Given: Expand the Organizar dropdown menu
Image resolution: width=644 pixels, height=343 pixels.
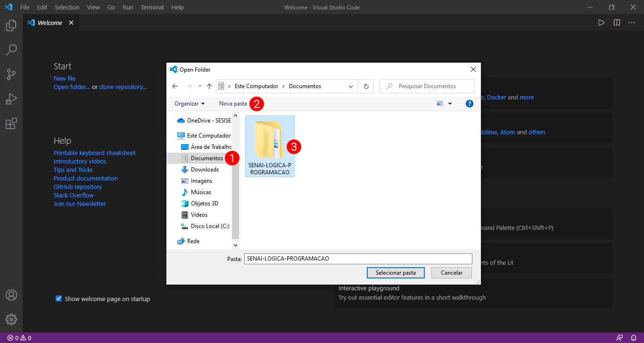Looking at the screenshot, I should (x=190, y=104).
